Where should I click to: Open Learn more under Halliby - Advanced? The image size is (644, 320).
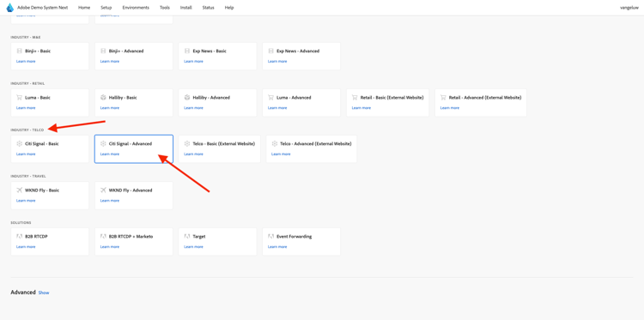pyautogui.click(x=193, y=108)
